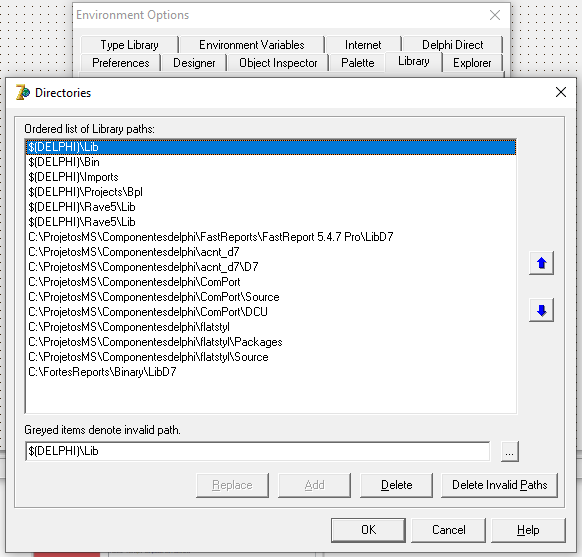Close the Directories dialog
The height and width of the screenshot is (557, 582).
pos(561,92)
